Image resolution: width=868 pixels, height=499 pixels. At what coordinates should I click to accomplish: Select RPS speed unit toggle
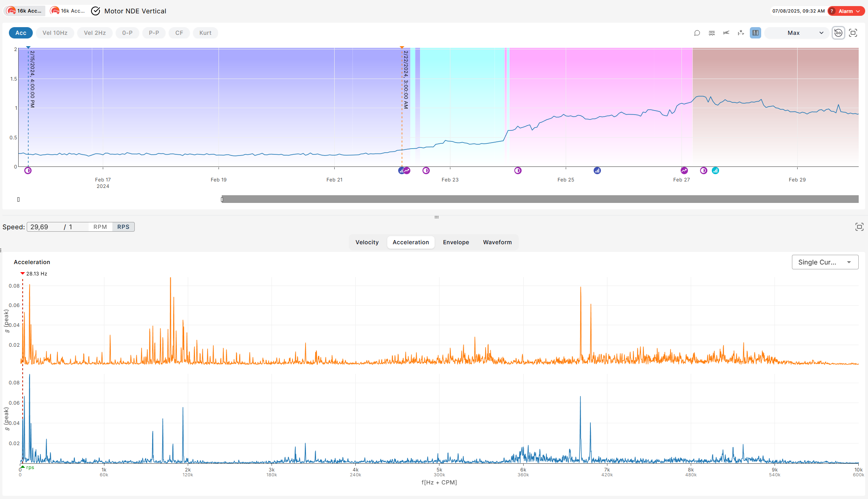tap(123, 227)
